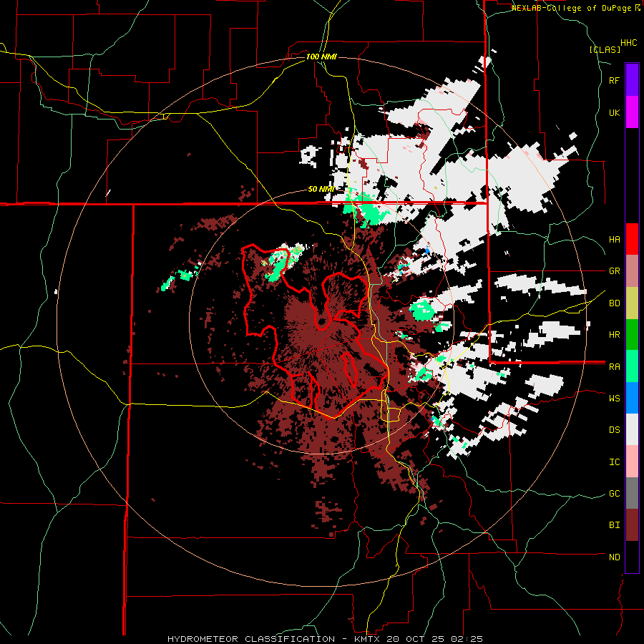Click the ND black legend swatch
This screenshot has width=644, height=644.
pos(632,557)
